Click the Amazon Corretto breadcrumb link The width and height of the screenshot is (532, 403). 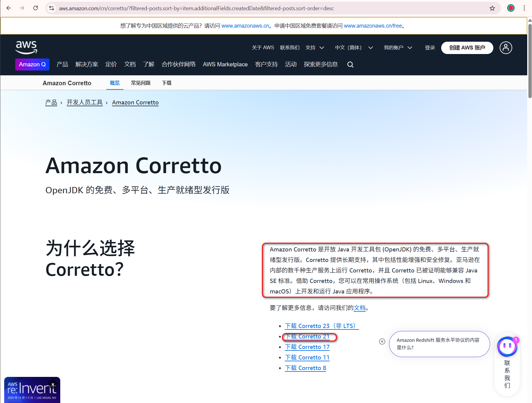pyautogui.click(x=135, y=102)
